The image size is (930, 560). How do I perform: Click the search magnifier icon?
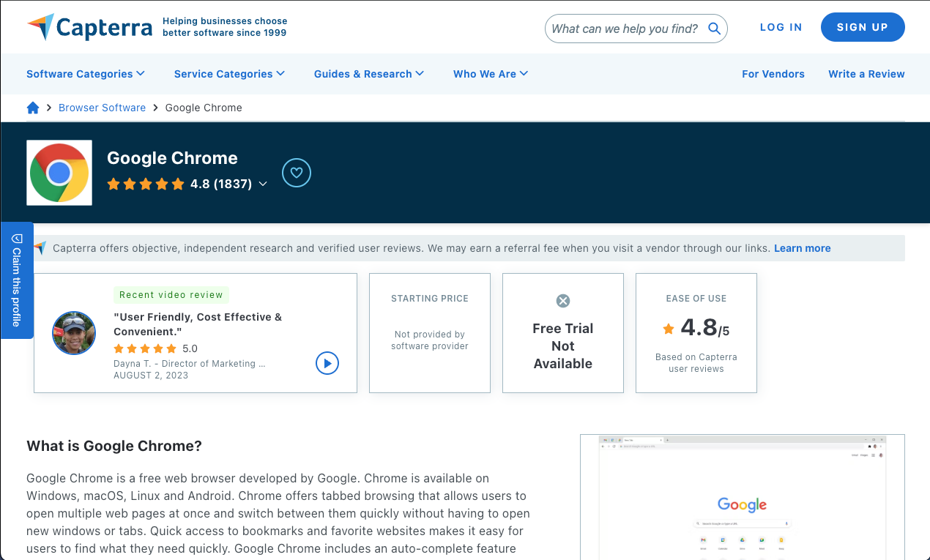pyautogui.click(x=714, y=29)
